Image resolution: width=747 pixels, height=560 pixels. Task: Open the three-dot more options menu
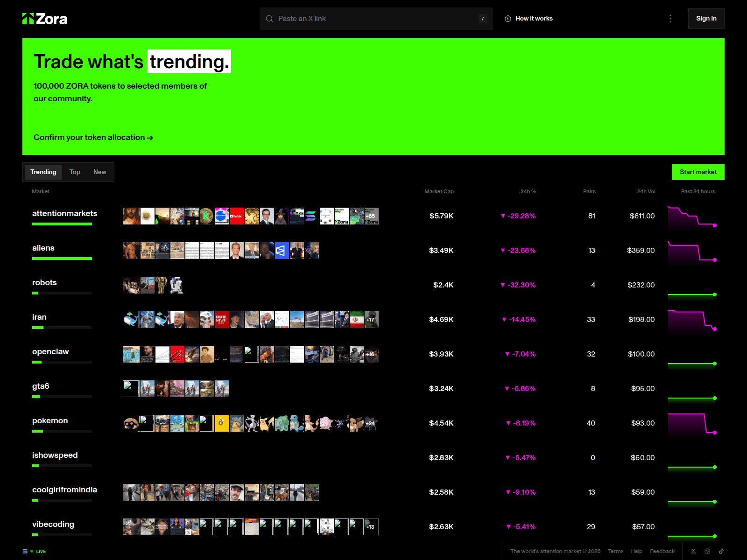[670, 19]
